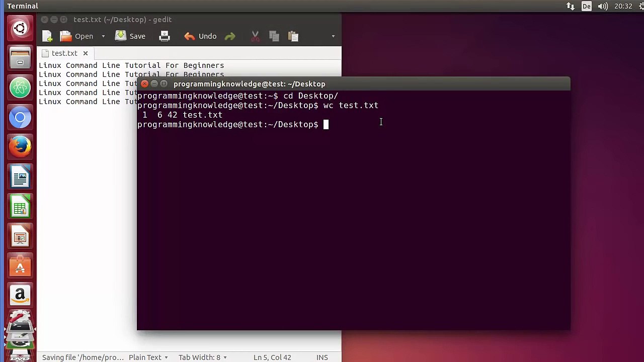Screen dimensions: 644x362
Task: Click the Paste clipboard icon
Action: [x=293, y=36]
